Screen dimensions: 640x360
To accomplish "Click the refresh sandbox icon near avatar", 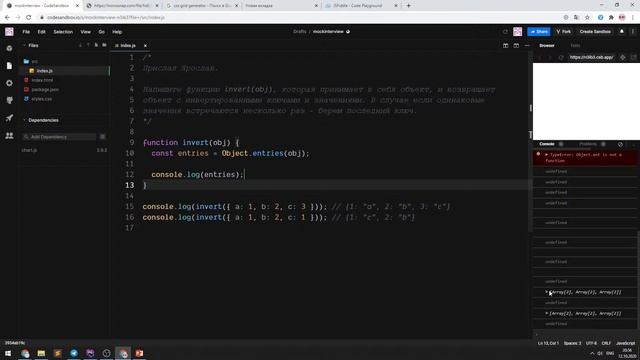I will [x=505, y=31].
